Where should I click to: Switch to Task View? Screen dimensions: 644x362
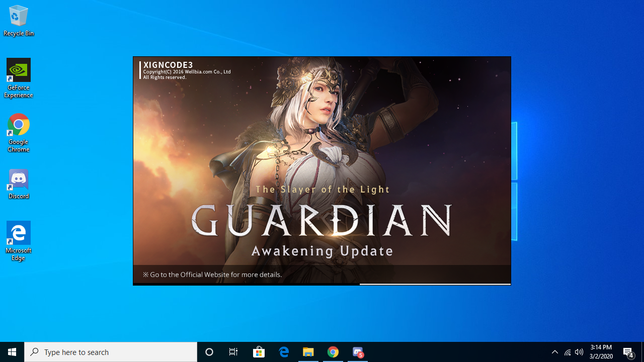tap(233, 352)
